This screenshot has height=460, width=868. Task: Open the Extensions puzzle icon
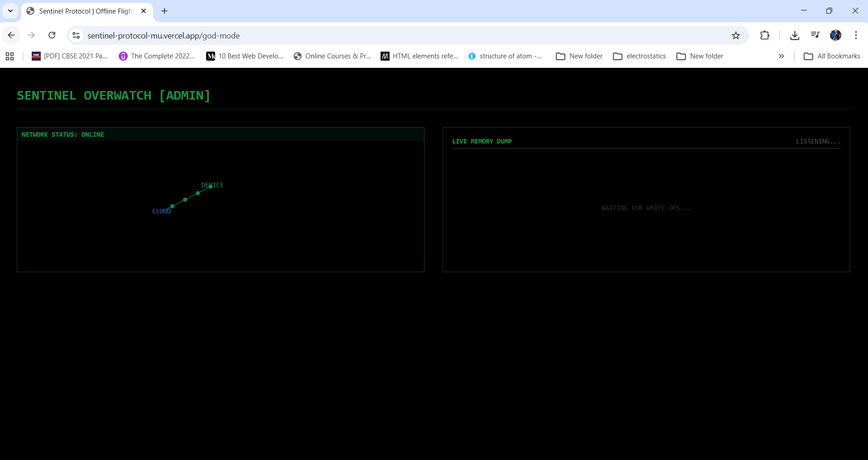(x=765, y=35)
